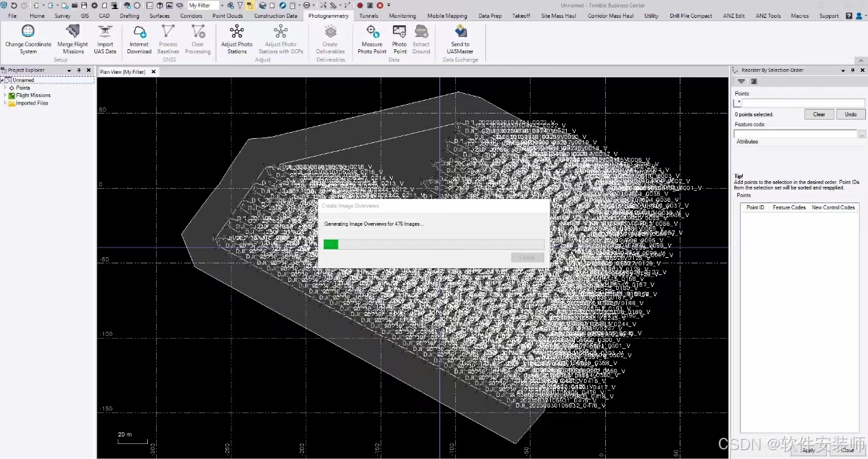
Task: Click Import UAS Data icon
Action: 105,39
